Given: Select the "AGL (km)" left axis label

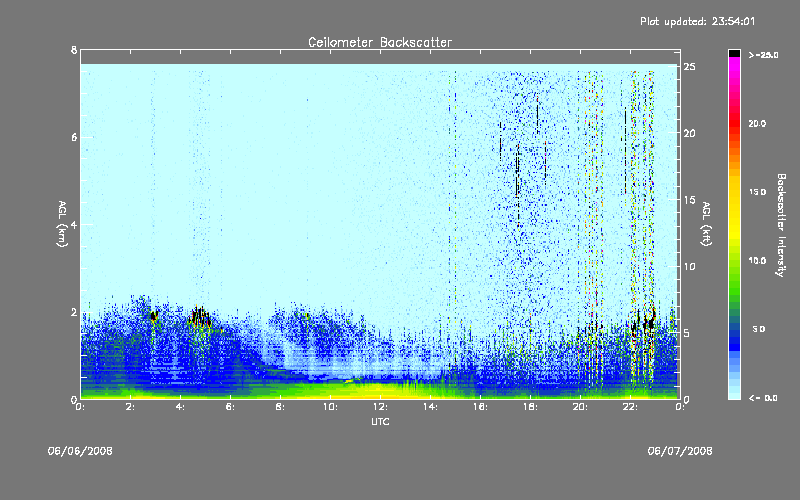Looking at the screenshot, I should point(62,224).
